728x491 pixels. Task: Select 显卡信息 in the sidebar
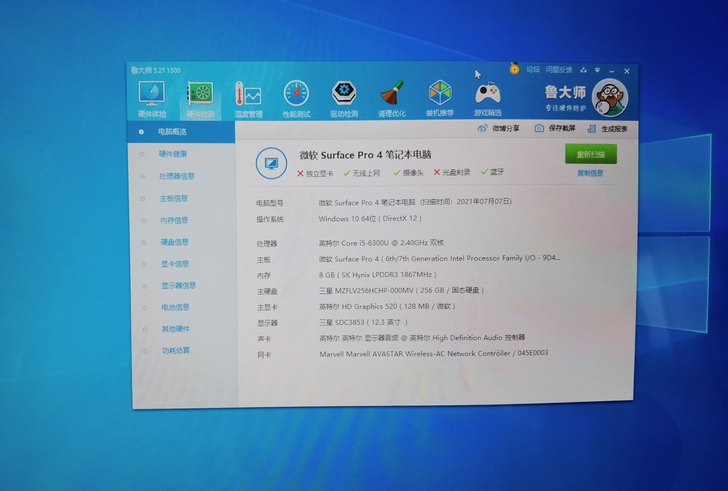pyautogui.click(x=175, y=264)
